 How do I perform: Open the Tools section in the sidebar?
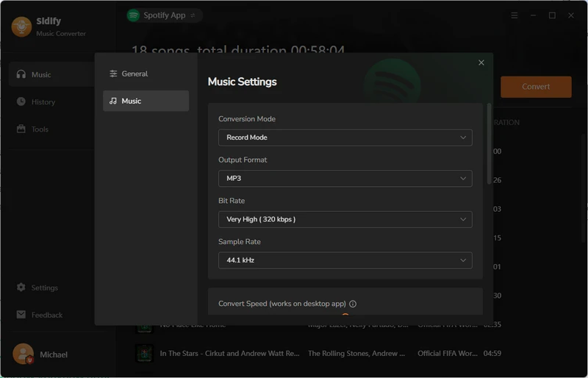click(51, 129)
